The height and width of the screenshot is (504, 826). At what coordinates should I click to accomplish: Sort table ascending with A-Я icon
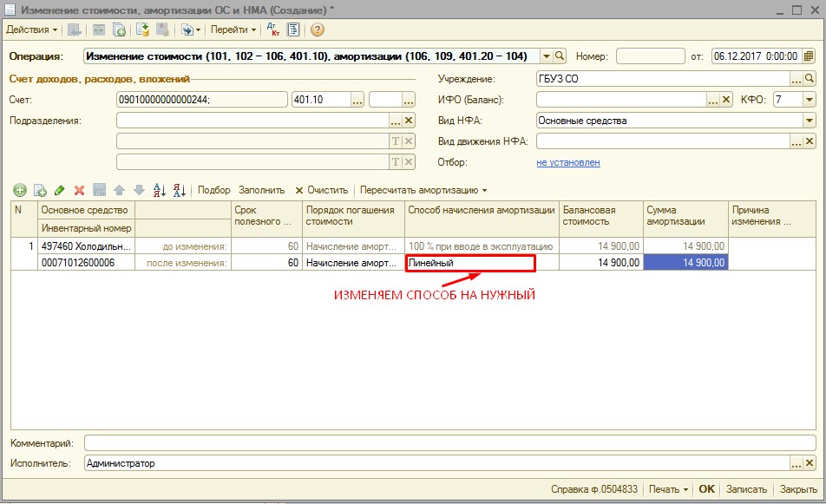[x=159, y=190]
